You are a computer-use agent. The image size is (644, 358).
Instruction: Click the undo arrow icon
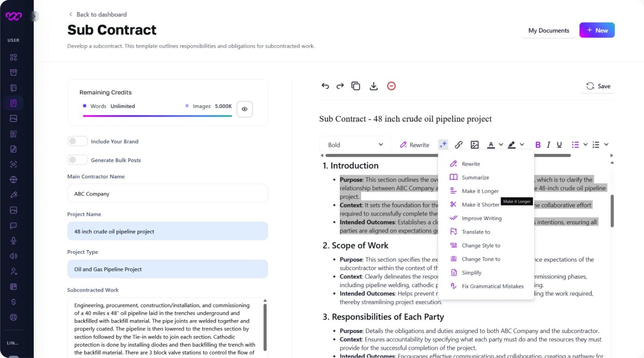point(325,86)
